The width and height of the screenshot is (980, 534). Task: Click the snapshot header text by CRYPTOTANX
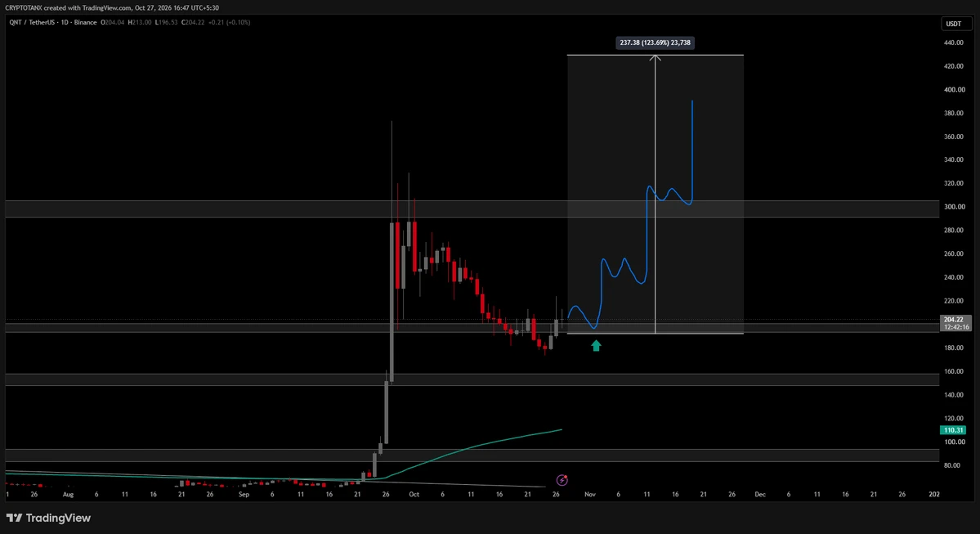click(x=112, y=7)
